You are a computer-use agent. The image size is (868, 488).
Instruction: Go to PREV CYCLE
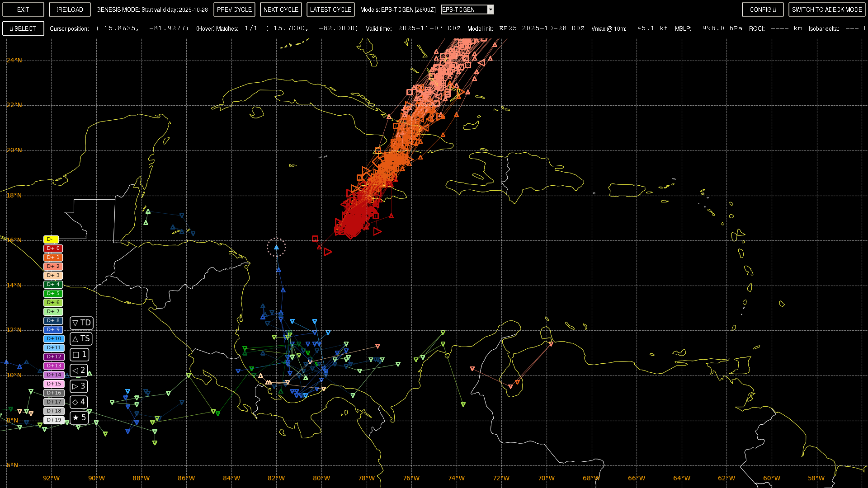click(x=234, y=9)
